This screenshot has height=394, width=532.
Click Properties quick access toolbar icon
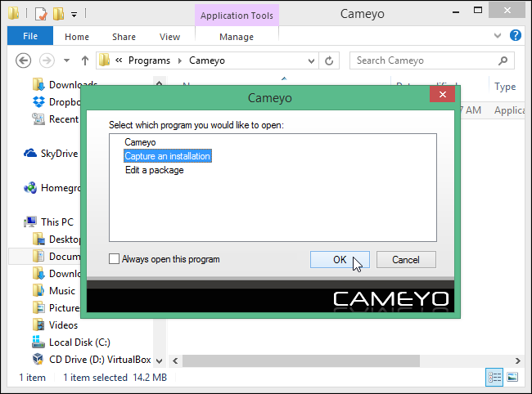coord(41,14)
